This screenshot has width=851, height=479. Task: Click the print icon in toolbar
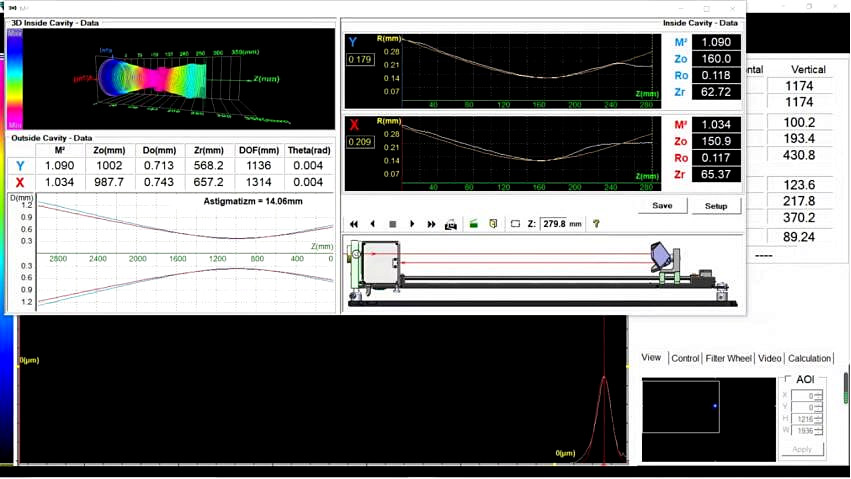click(451, 224)
